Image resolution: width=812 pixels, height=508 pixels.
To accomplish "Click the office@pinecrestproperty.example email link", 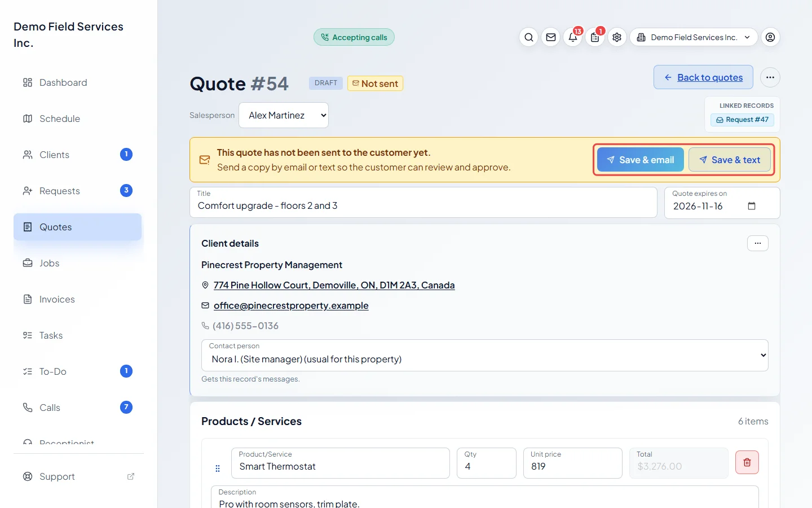I will coord(291,305).
